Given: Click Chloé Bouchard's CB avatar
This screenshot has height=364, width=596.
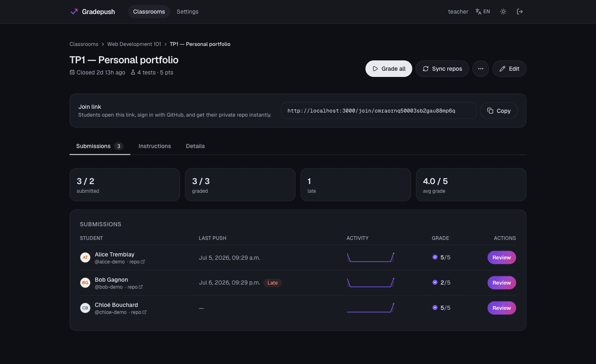Looking at the screenshot, I should coord(85,308).
